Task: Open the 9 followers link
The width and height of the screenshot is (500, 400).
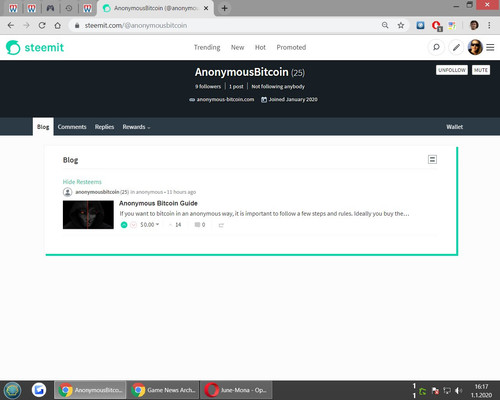Action: (x=208, y=86)
